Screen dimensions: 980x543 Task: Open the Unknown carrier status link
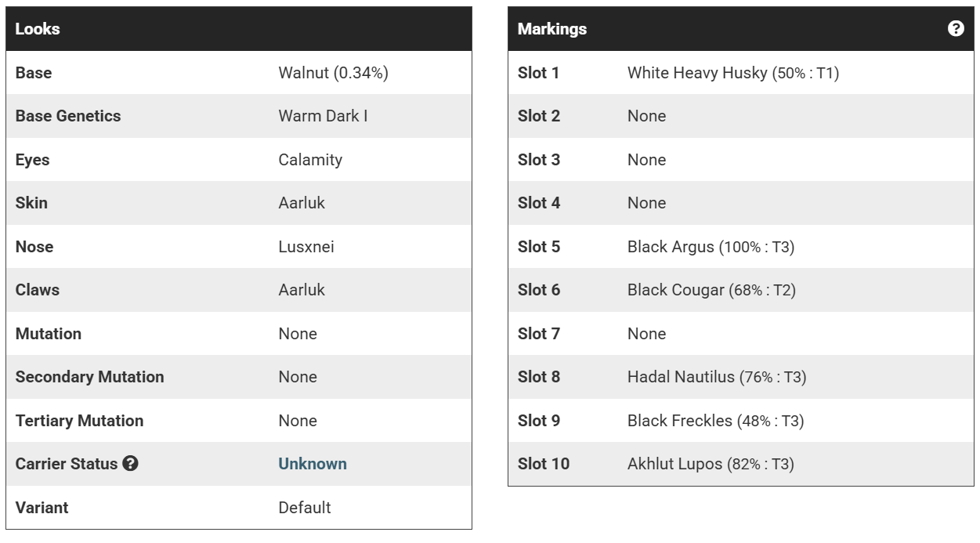(312, 464)
